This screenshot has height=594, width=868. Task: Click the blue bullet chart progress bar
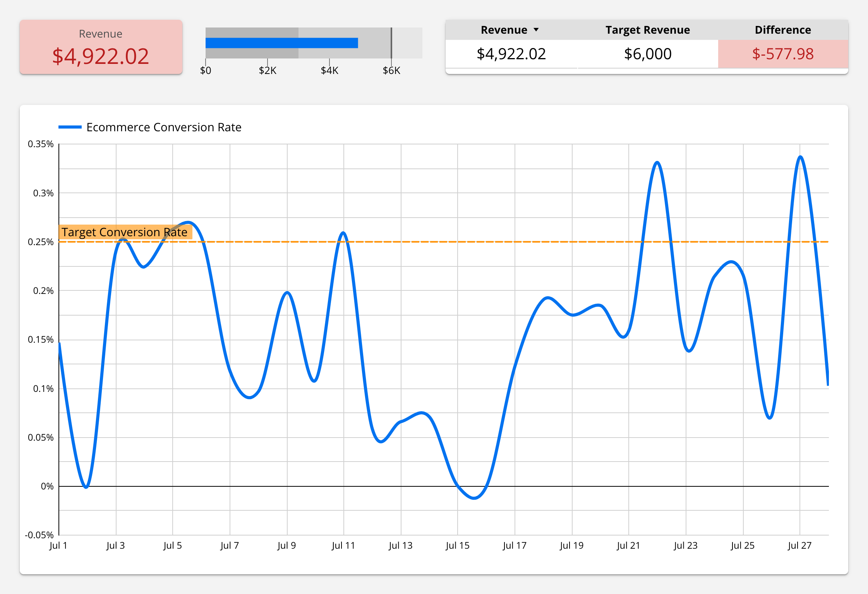click(x=281, y=42)
